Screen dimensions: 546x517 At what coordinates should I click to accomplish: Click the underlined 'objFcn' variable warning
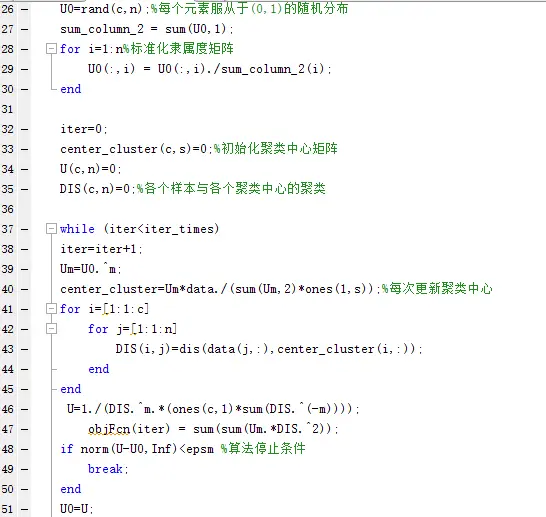tap(109, 429)
